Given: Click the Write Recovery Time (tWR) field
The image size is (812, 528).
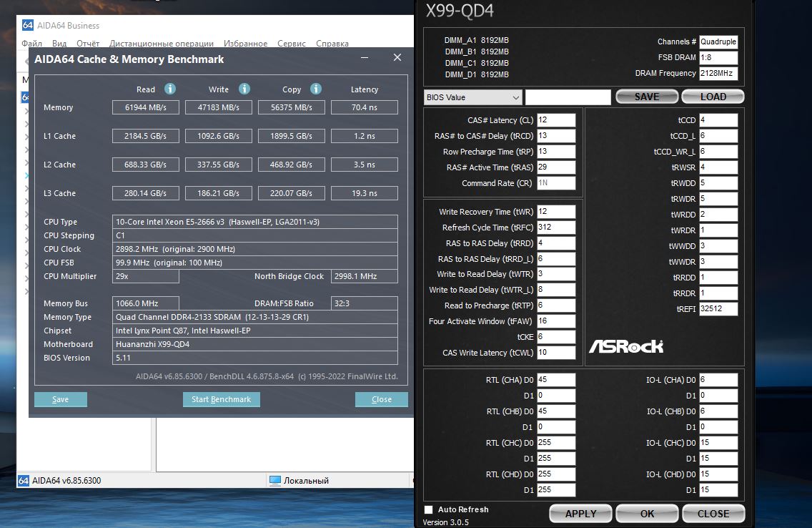Looking at the screenshot, I should pyautogui.click(x=556, y=211).
